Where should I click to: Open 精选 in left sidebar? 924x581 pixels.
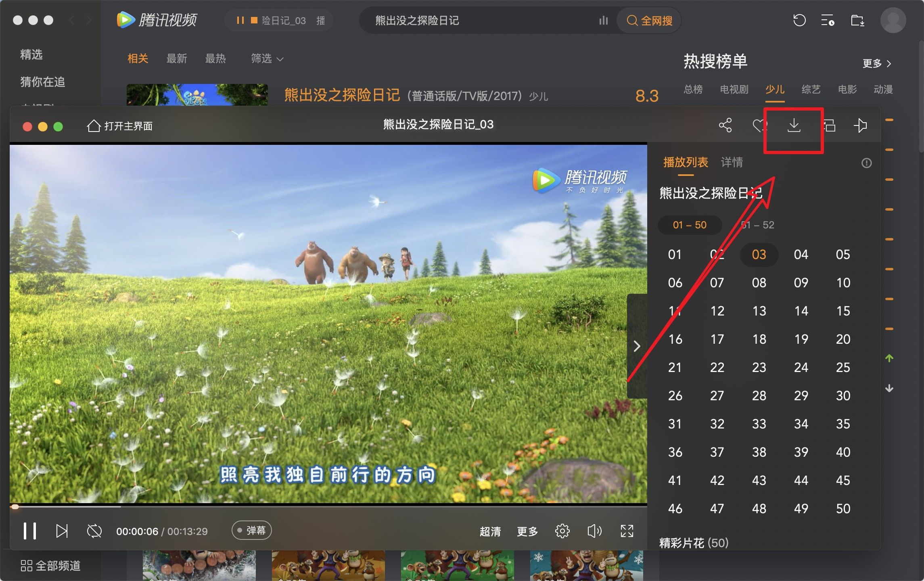(31, 54)
